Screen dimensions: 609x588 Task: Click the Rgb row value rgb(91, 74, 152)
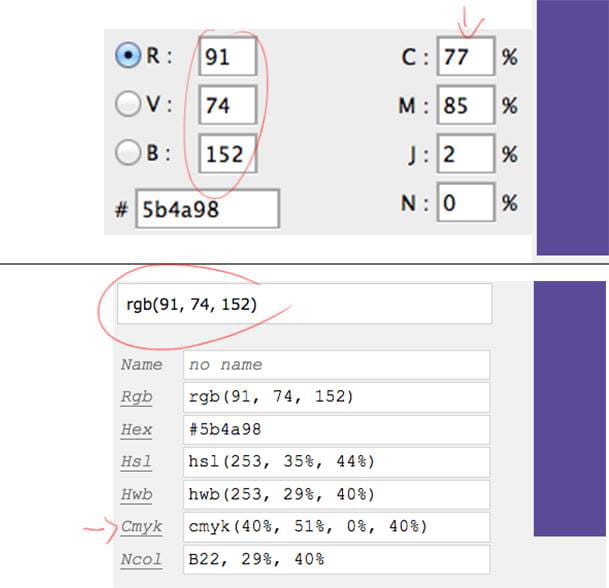pyautogui.click(x=337, y=397)
